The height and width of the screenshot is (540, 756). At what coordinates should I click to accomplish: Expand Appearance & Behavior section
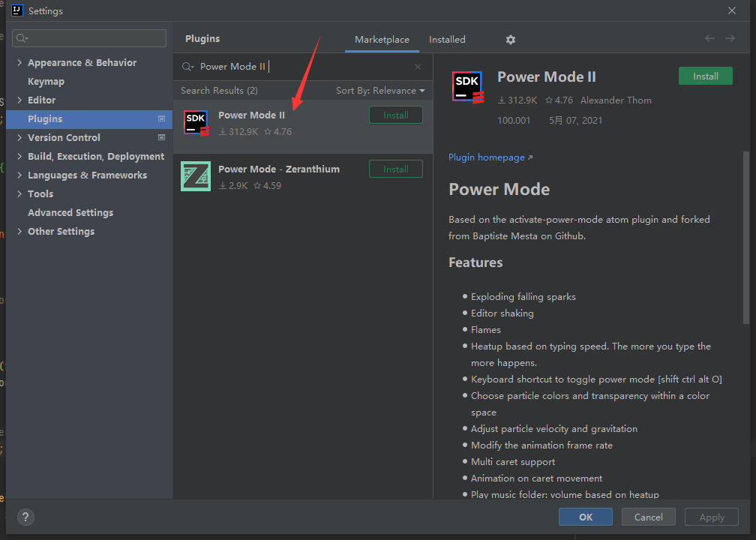point(19,63)
